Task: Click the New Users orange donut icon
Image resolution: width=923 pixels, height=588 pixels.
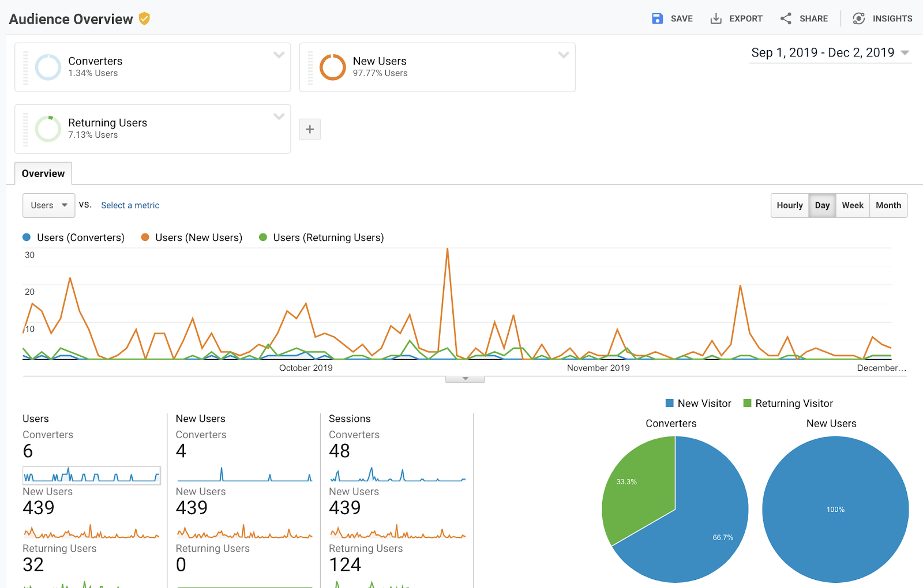Action: pyautogui.click(x=333, y=67)
